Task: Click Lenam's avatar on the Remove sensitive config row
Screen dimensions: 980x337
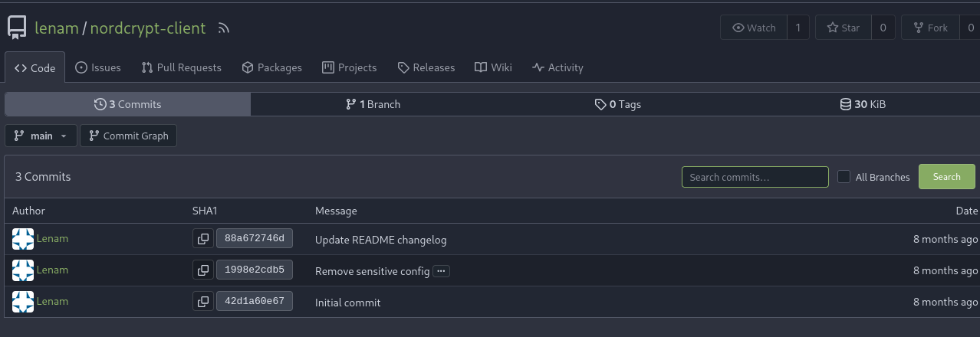Action: tap(23, 270)
